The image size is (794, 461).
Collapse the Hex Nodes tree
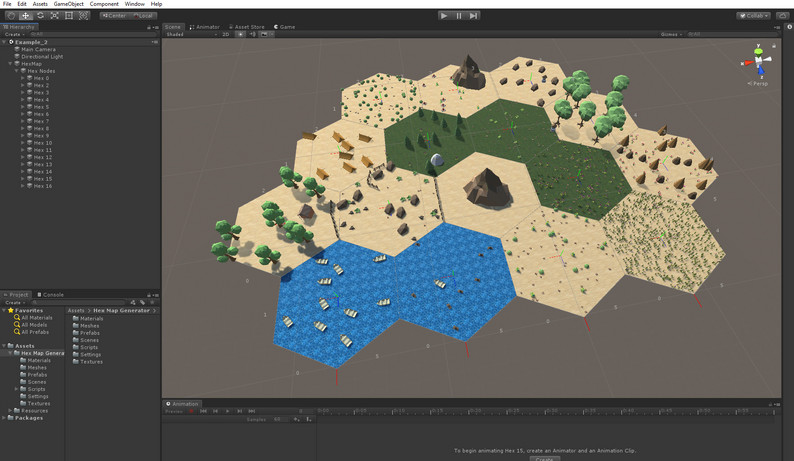17,71
